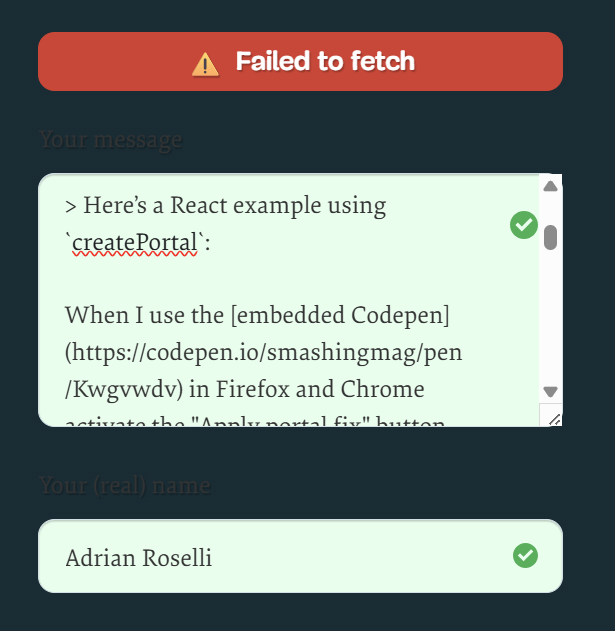
Task: Click the "Failed to fetch" error text
Action: [x=325, y=62]
